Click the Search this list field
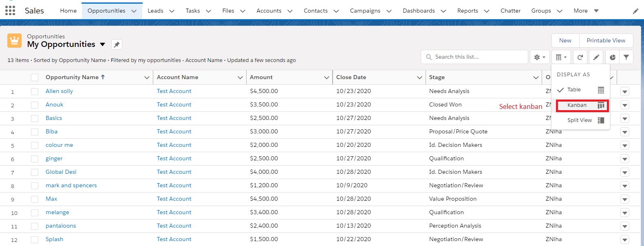Screen dimensions: 644x246 [474, 57]
